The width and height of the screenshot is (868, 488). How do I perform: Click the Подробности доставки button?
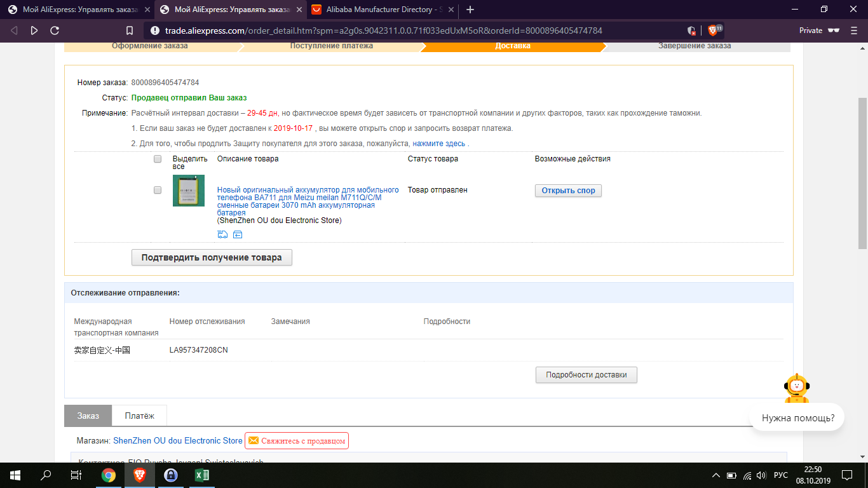pyautogui.click(x=587, y=375)
